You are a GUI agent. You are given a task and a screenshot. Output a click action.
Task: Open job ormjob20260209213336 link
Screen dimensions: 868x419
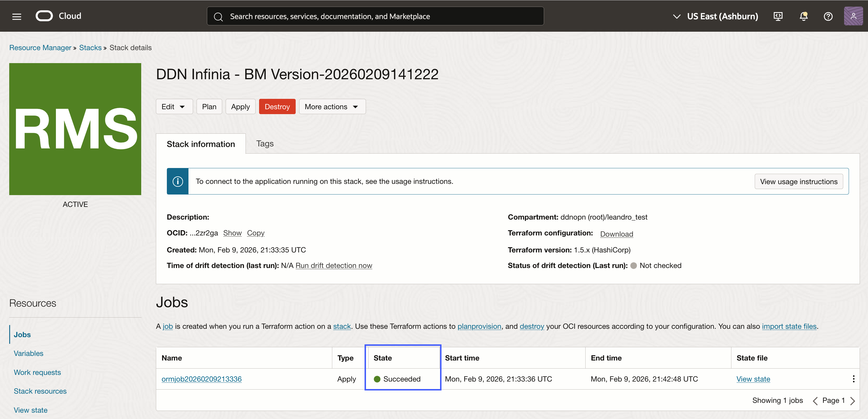click(x=201, y=379)
